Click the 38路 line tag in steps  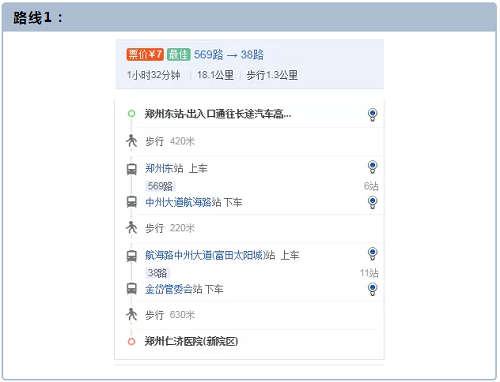coord(158,273)
